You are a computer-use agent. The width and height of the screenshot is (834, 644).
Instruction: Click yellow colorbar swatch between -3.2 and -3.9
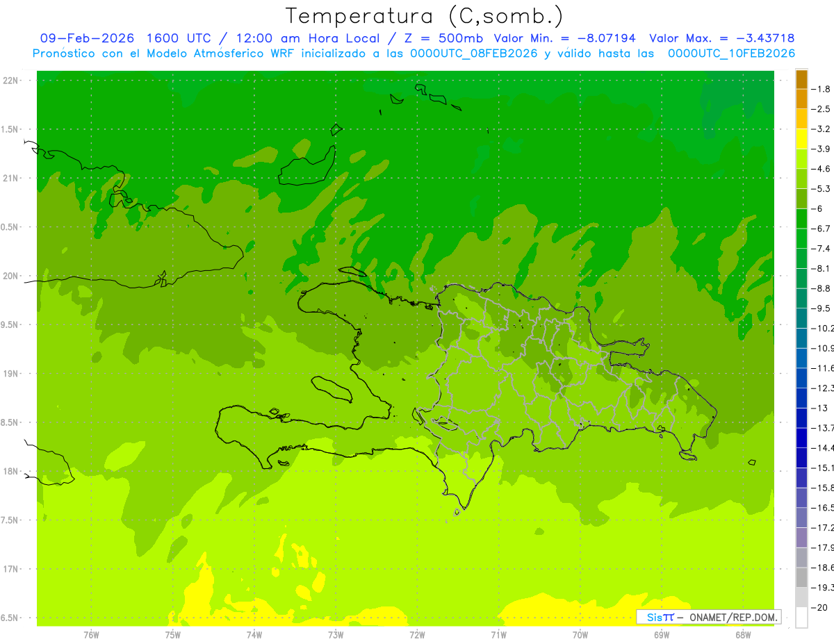tap(802, 139)
